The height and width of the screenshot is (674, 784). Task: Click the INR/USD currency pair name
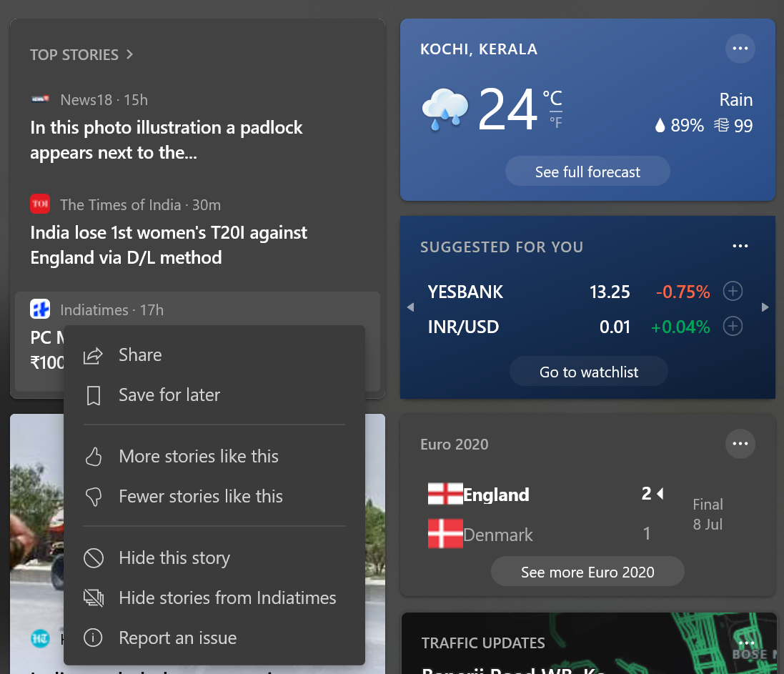click(x=463, y=327)
